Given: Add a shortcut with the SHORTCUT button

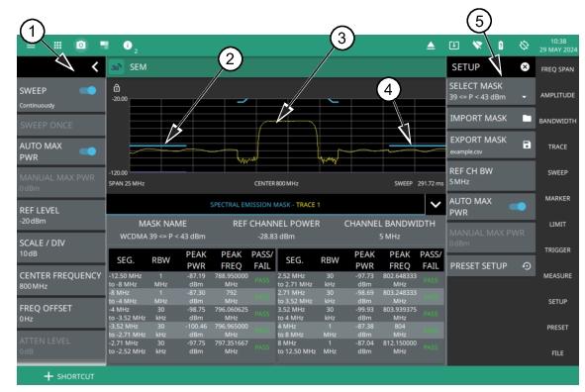Looking at the screenshot, I should coord(69,376).
